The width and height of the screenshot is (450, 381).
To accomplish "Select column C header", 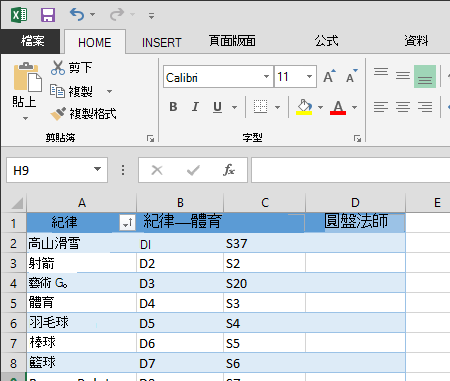I will point(265,203).
